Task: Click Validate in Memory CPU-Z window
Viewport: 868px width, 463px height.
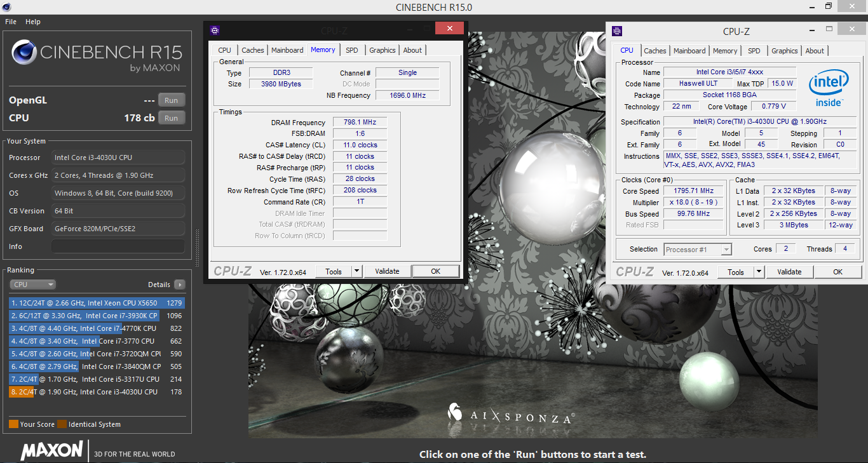Action: coord(387,271)
